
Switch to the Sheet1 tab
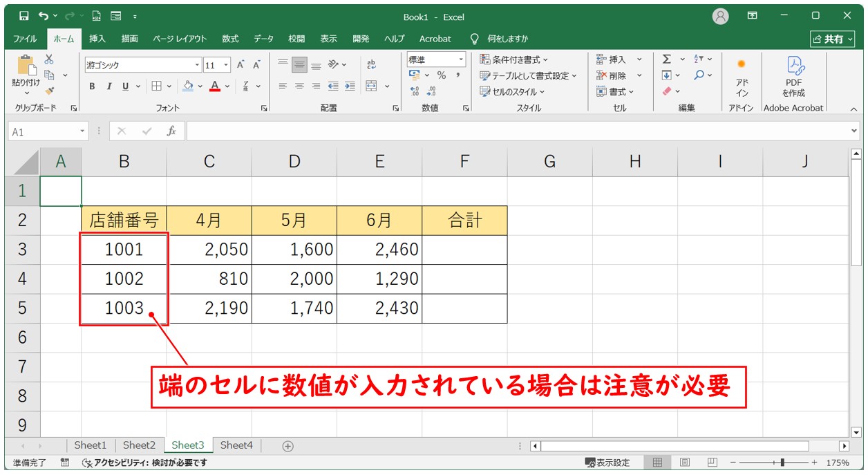(x=91, y=445)
